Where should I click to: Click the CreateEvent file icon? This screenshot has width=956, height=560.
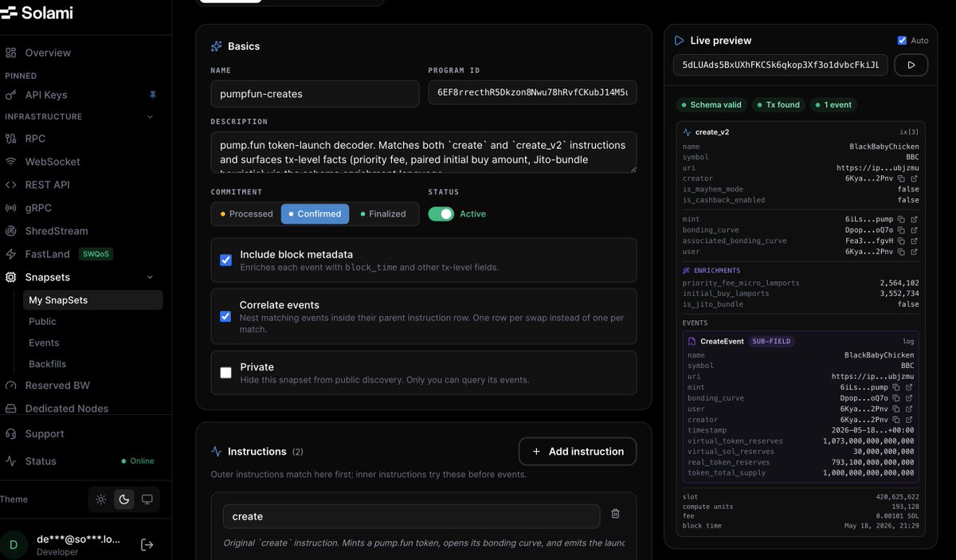[x=692, y=341]
